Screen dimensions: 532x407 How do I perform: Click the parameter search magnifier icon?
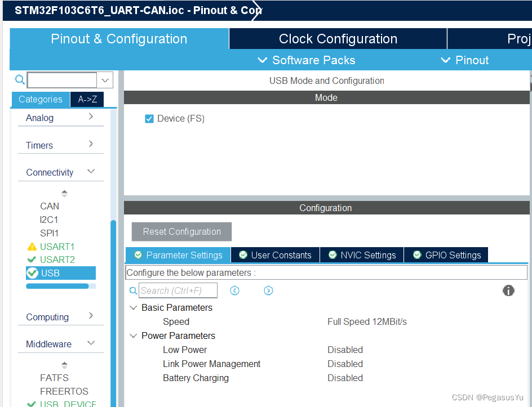pos(134,290)
